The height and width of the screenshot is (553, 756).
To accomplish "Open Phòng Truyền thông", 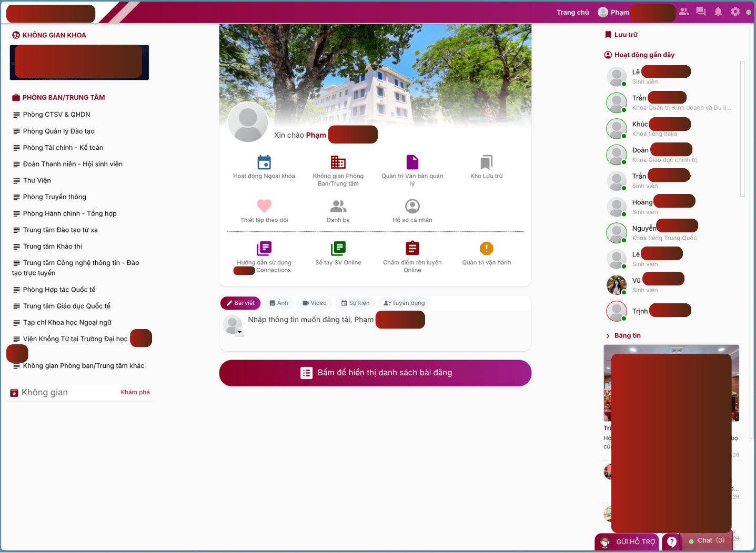I will pos(55,197).
